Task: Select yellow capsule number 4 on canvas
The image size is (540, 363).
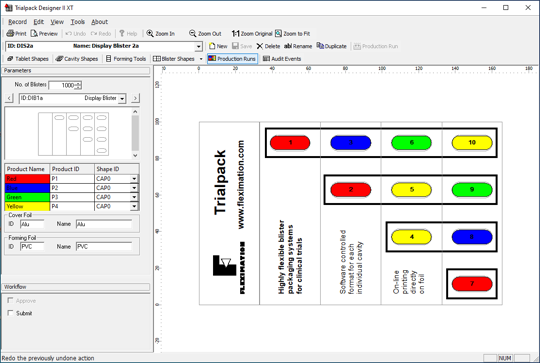Action: coord(411,237)
